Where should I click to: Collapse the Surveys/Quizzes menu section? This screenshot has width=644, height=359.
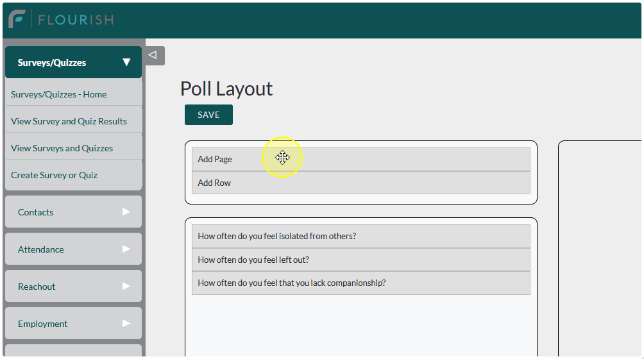tap(126, 62)
